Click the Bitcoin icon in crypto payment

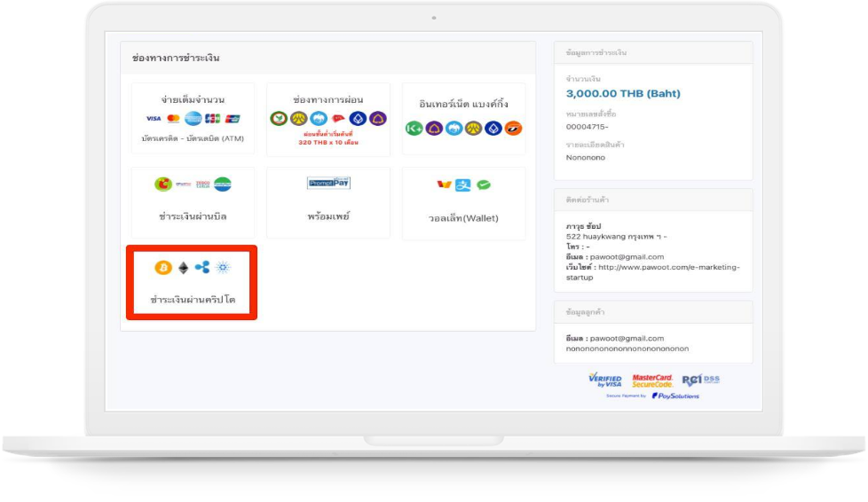[x=162, y=267]
